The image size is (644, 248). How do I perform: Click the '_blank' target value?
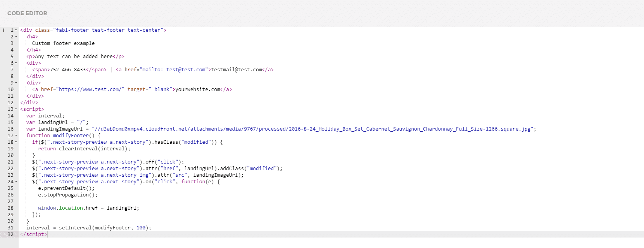161,90
